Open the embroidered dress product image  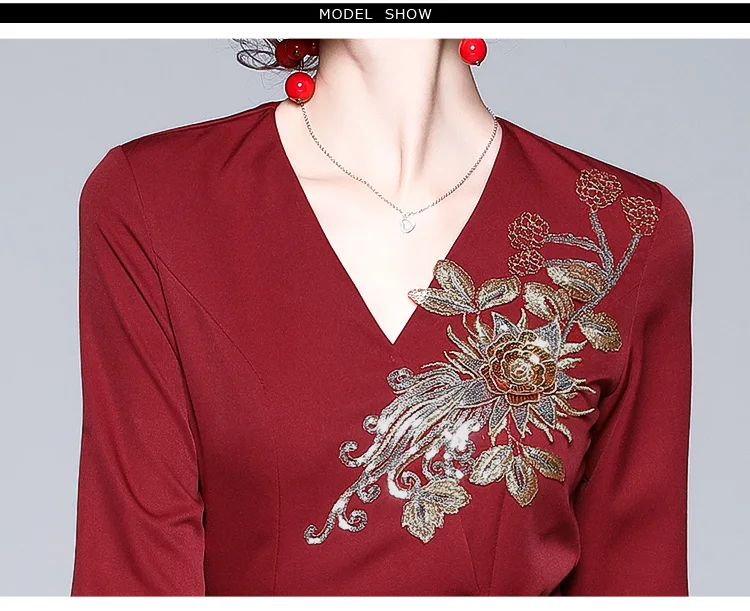375,317
